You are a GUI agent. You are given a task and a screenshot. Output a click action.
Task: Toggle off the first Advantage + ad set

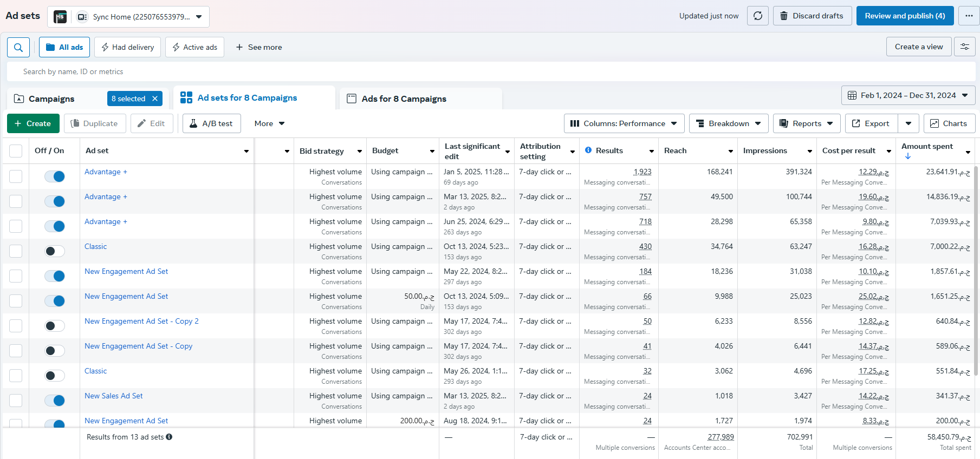55,176
